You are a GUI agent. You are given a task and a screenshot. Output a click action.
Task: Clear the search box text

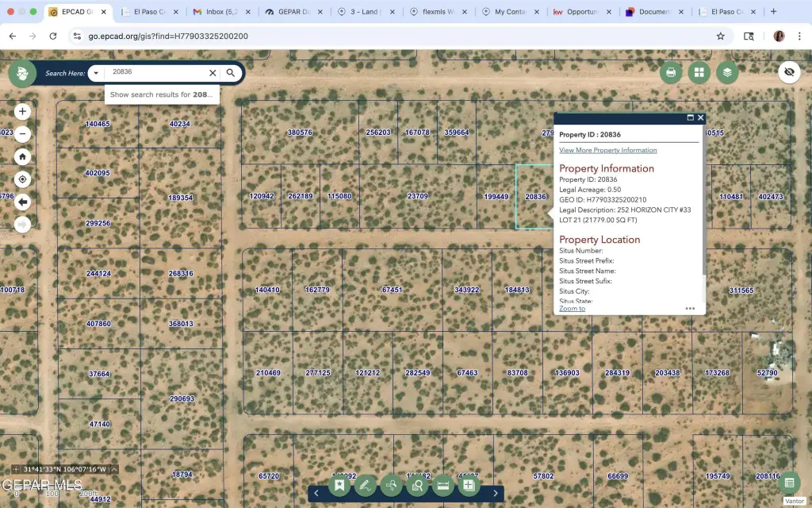point(213,73)
